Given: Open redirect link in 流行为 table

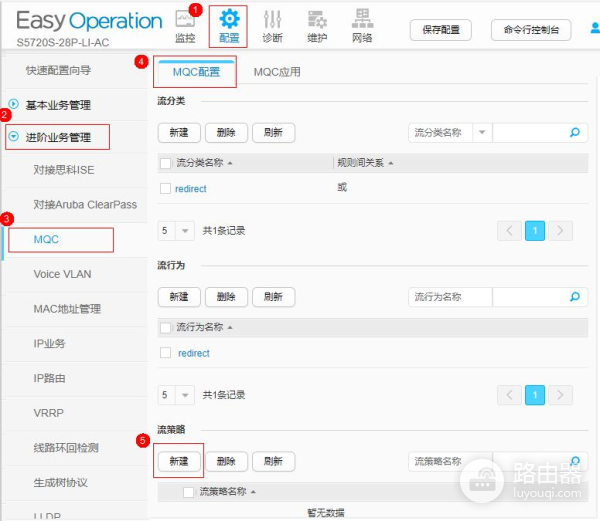Looking at the screenshot, I should (x=194, y=353).
